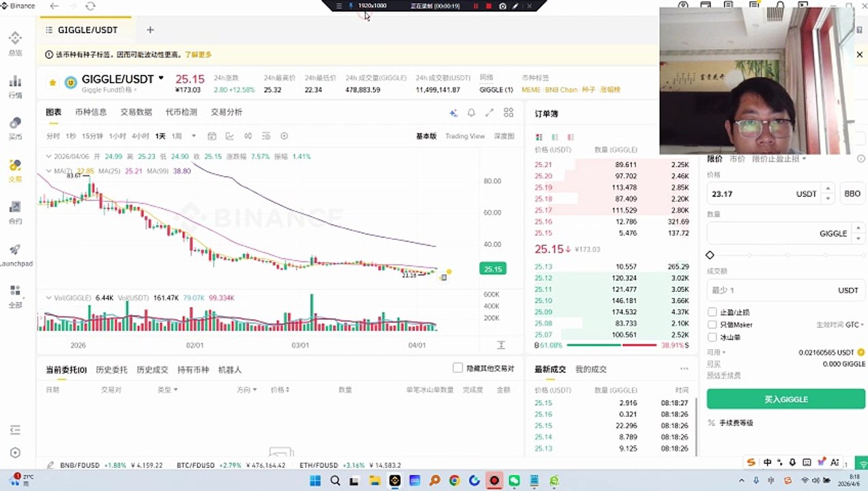Open the Launchpad sidebar icon
The height and width of the screenshot is (491, 868).
click(x=15, y=254)
